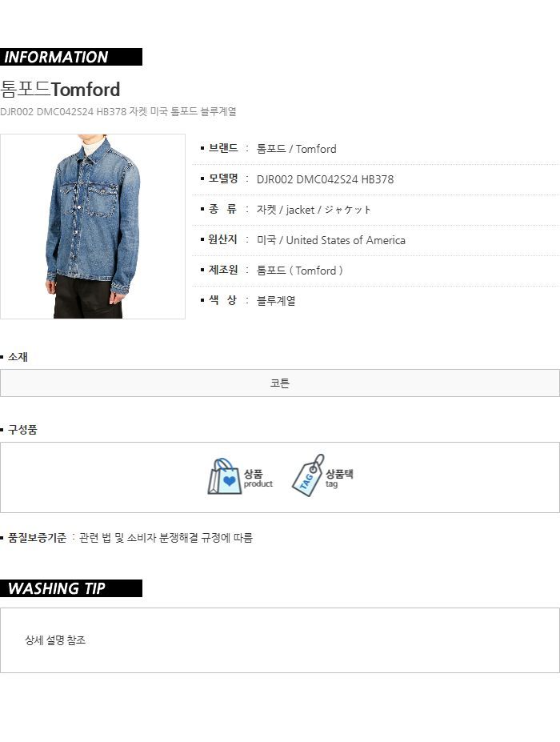Click the blue TAG label icon
The image size is (560, 742).
[308, 475]
